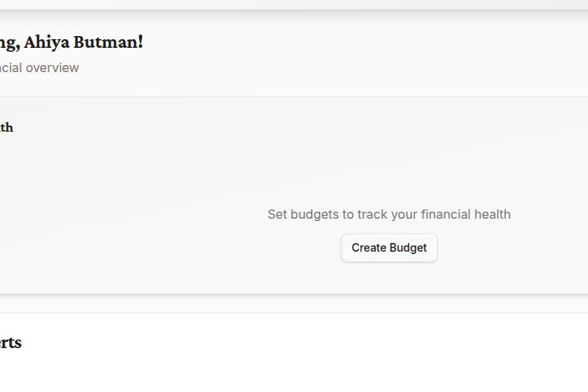Click the word 'Budget' on the button
Screen dimensions: 588x392
(408, 248)
